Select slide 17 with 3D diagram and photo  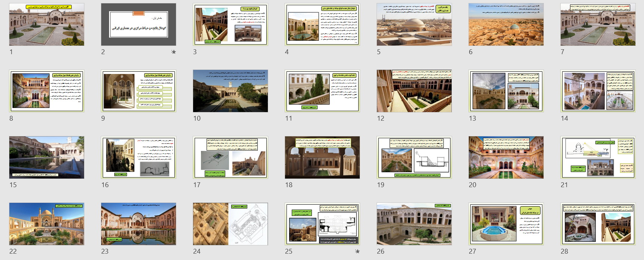coord(230,158)
